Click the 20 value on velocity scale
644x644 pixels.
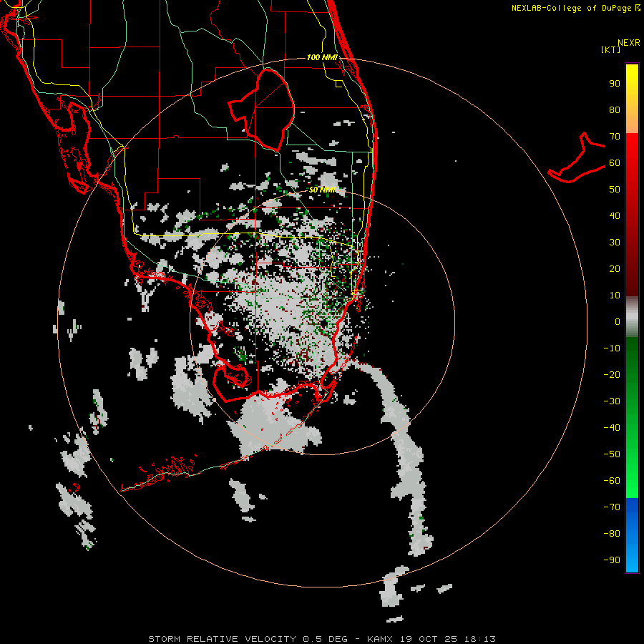(615, 269)
